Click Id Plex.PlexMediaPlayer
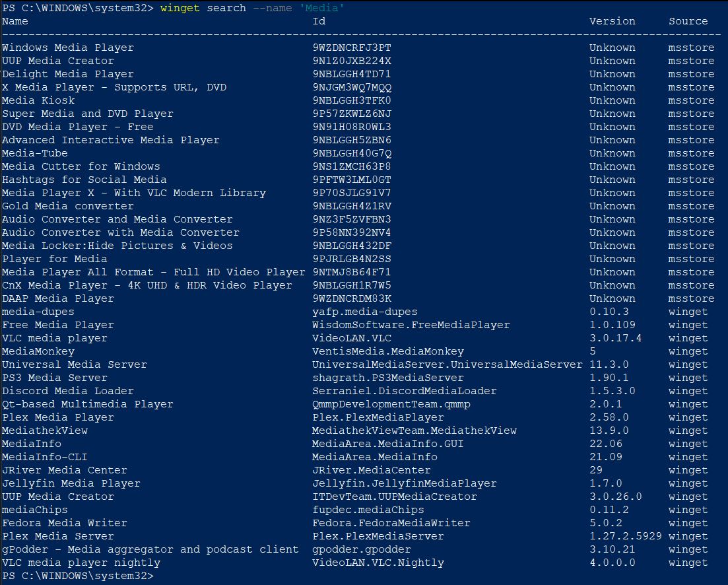728x585 pixels. coord(378,417)
